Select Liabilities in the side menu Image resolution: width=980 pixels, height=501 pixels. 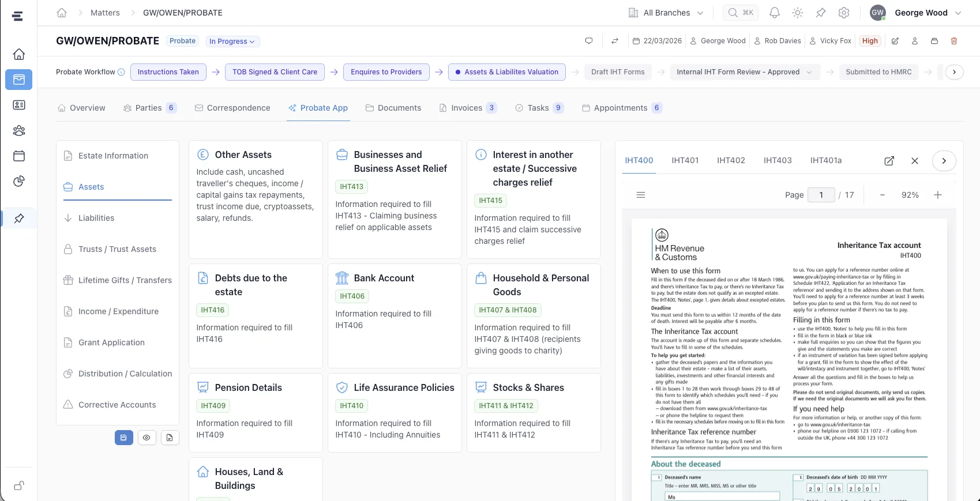(x=118, y=218)
